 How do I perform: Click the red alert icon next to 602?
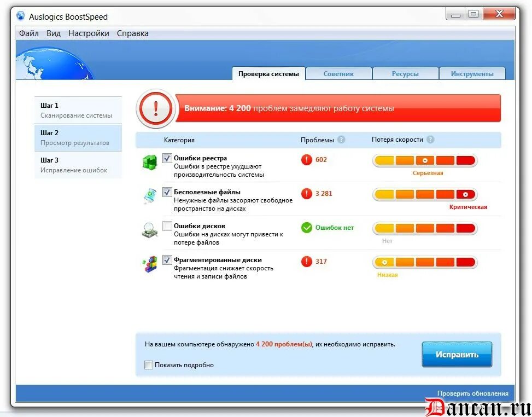(x=306, y=160)
